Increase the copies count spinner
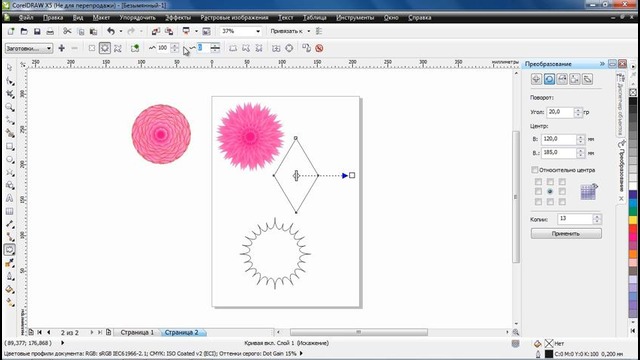The image size is (640, 360). pyautogui.click(x=597, y=217)
